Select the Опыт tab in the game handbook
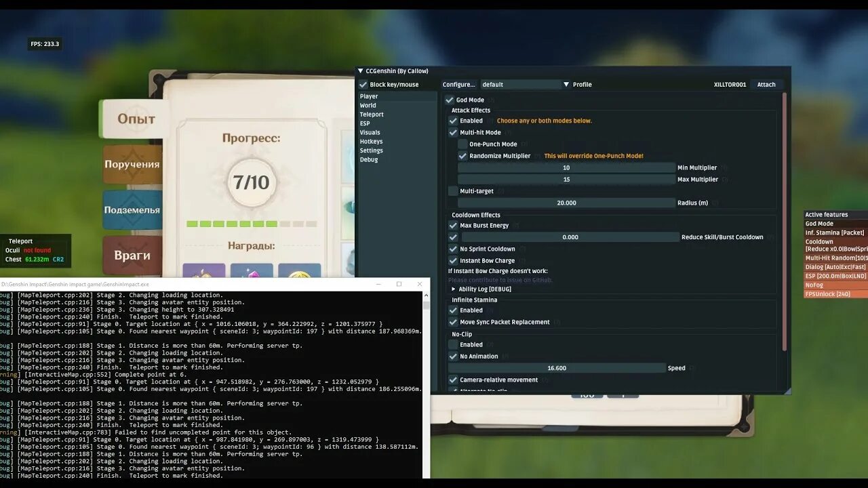 [134, 119]
